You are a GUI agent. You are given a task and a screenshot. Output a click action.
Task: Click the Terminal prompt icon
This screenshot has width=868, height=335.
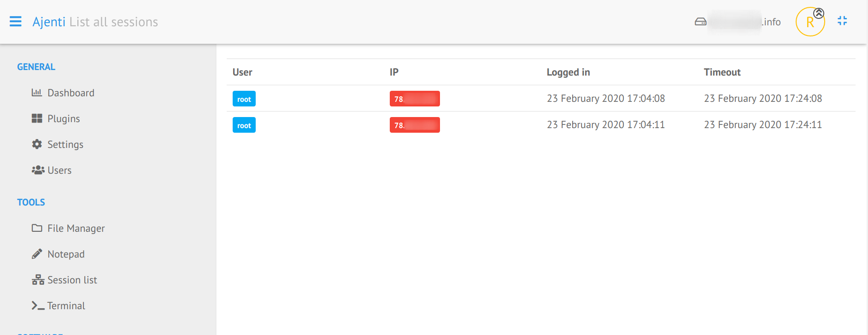click(x=38, y=306)
